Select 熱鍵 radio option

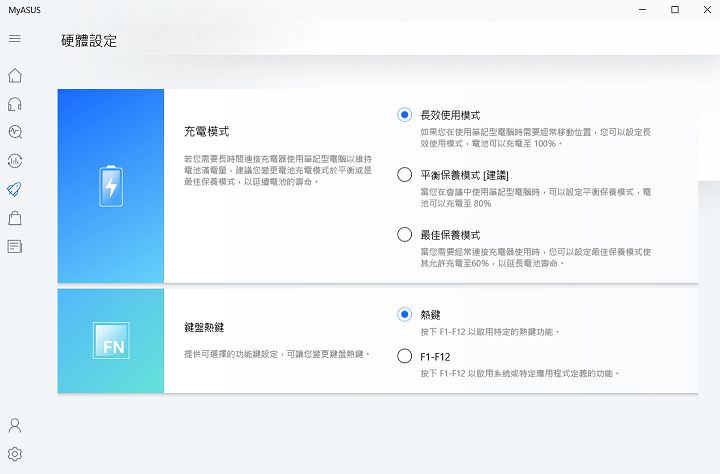click(404, 315)
